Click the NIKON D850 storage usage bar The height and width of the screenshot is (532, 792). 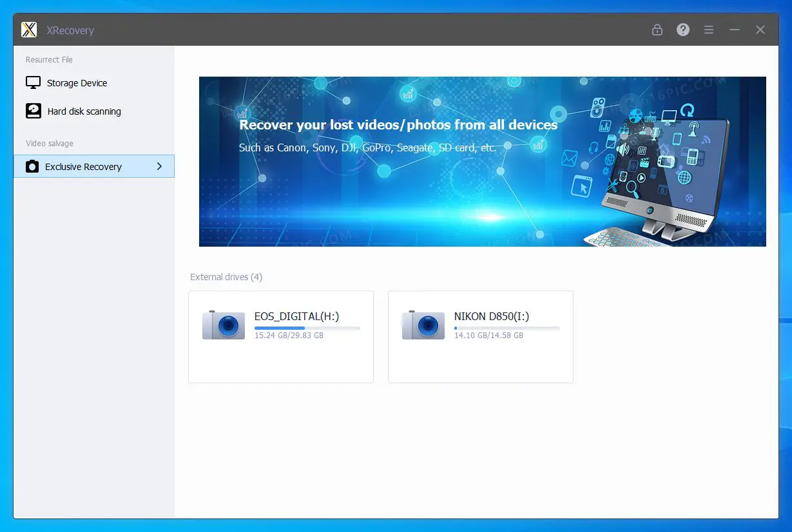(507, 328)
